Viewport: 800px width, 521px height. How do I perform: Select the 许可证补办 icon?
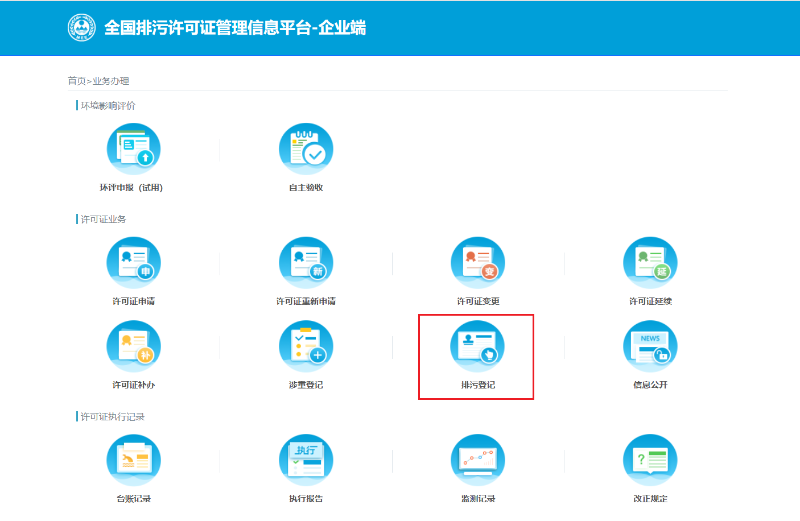[133, 346]
